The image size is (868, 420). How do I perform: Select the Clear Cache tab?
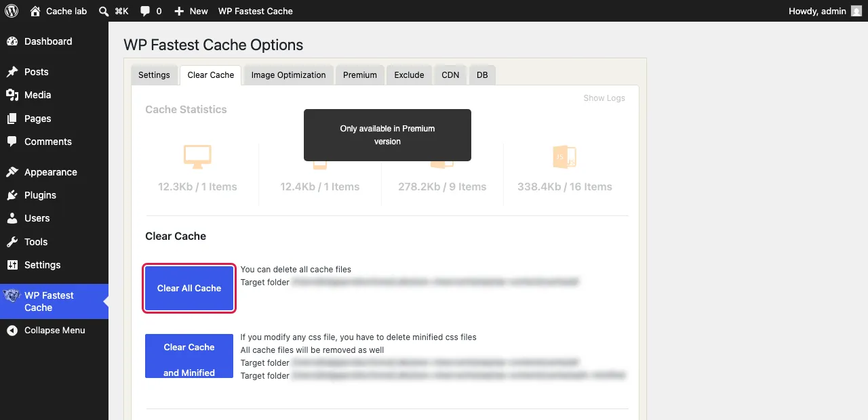(211, 75)
